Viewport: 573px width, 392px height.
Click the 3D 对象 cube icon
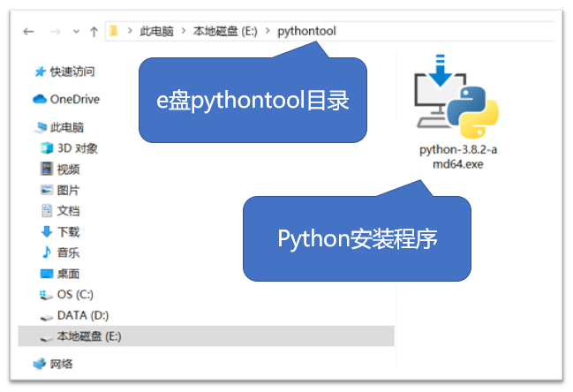(47, 148)
